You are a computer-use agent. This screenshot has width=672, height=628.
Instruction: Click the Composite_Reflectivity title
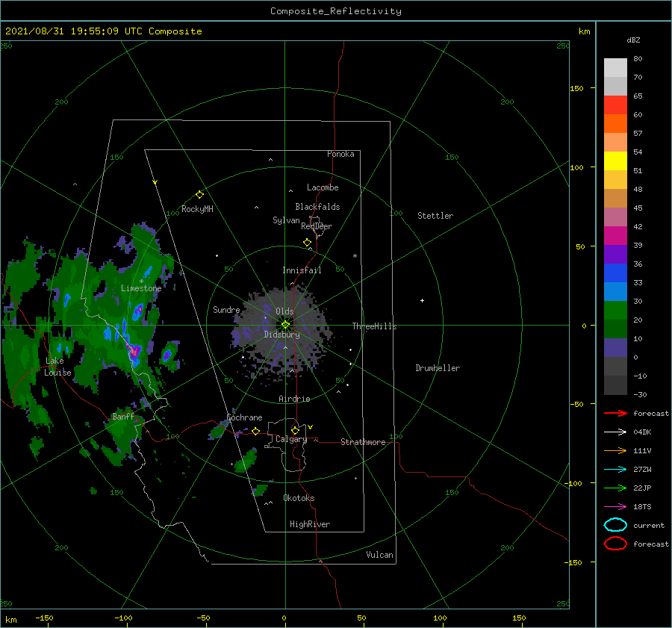click(x=336, y=11)
